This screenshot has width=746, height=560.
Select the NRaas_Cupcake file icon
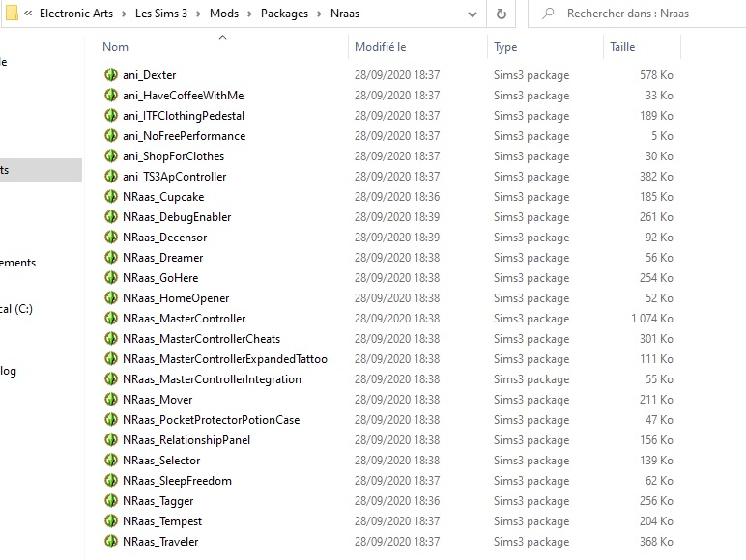coord(111,196)
